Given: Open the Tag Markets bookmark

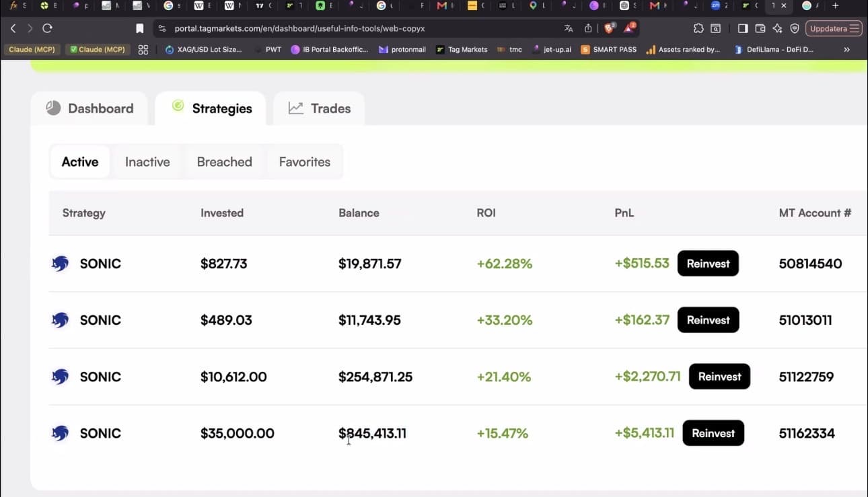Looking at the screenshot, I should tap(462, 49).
